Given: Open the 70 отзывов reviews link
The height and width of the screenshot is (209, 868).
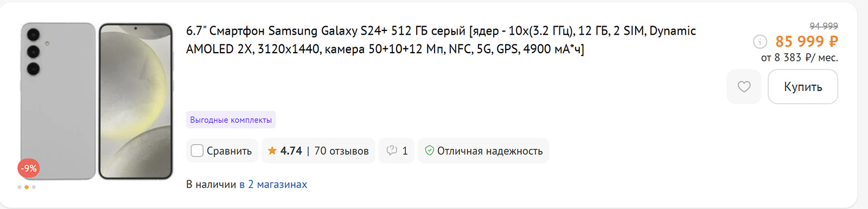Looking at the screenshot, I should click(341, 151).
